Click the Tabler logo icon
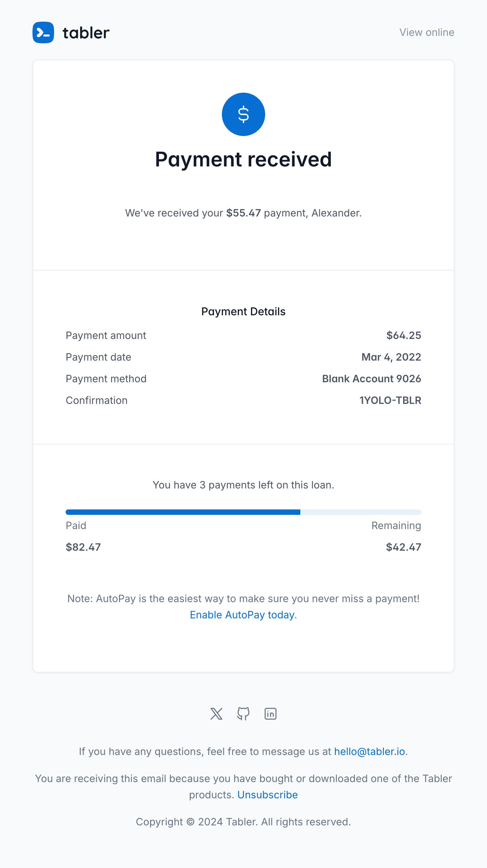The height and width of the screenshot is (868, 487). [43, 32]
